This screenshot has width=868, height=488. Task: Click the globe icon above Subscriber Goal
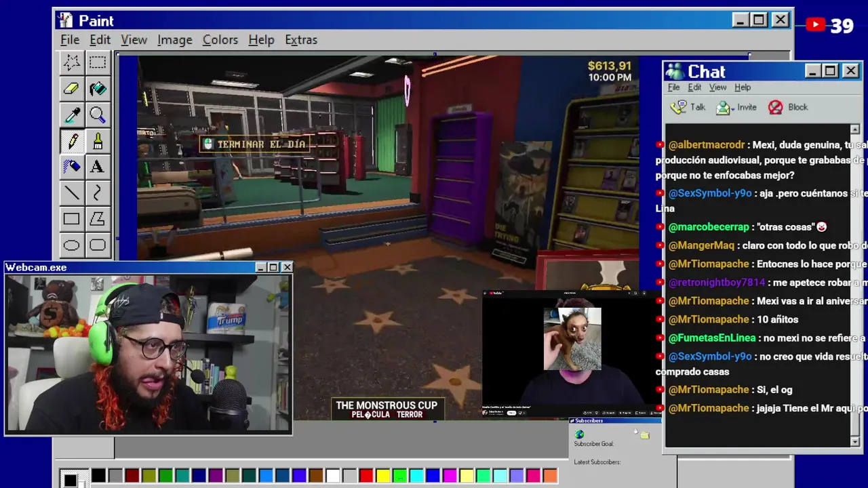(579, 434)
